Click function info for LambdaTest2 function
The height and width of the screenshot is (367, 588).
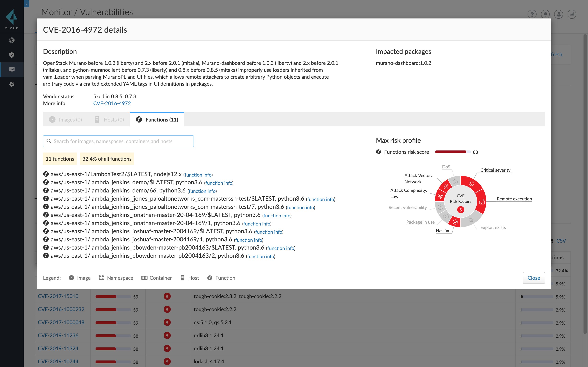point(198,175)
